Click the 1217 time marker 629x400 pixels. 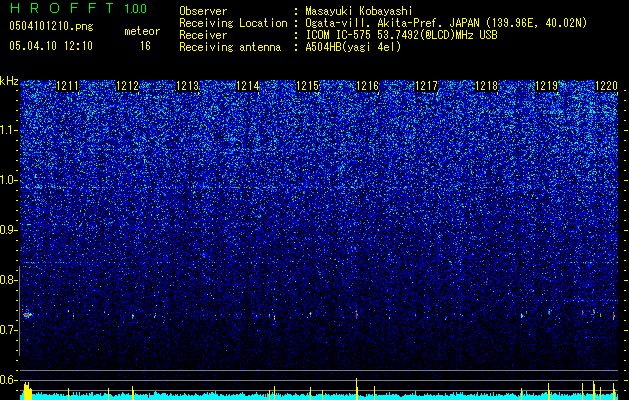[x=426, y=86]
